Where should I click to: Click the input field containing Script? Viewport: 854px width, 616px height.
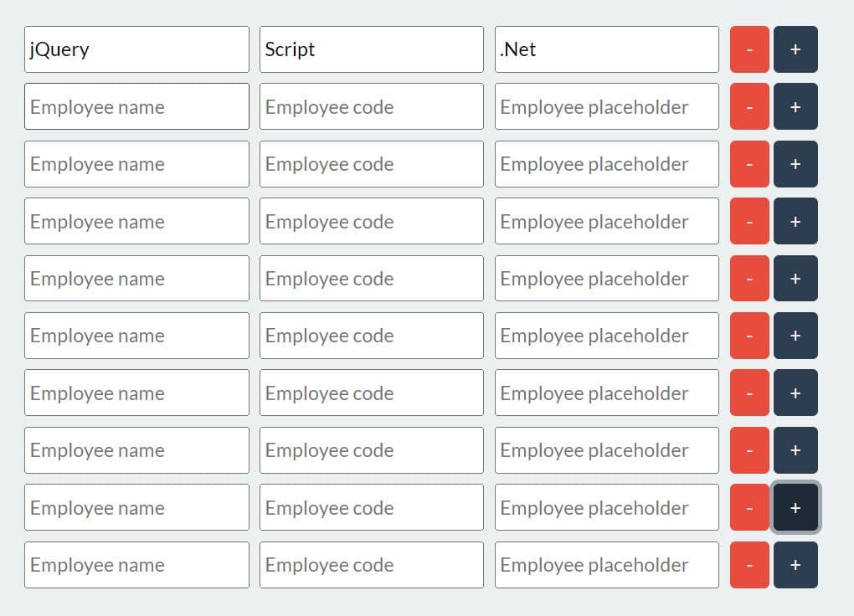[x=372, y=49]
